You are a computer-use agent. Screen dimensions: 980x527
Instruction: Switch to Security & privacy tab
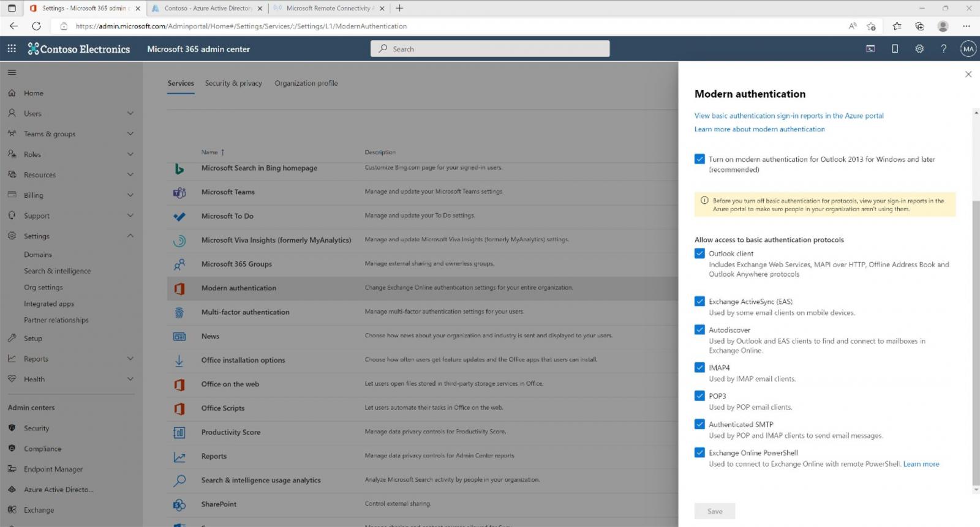tap(233, 83)
